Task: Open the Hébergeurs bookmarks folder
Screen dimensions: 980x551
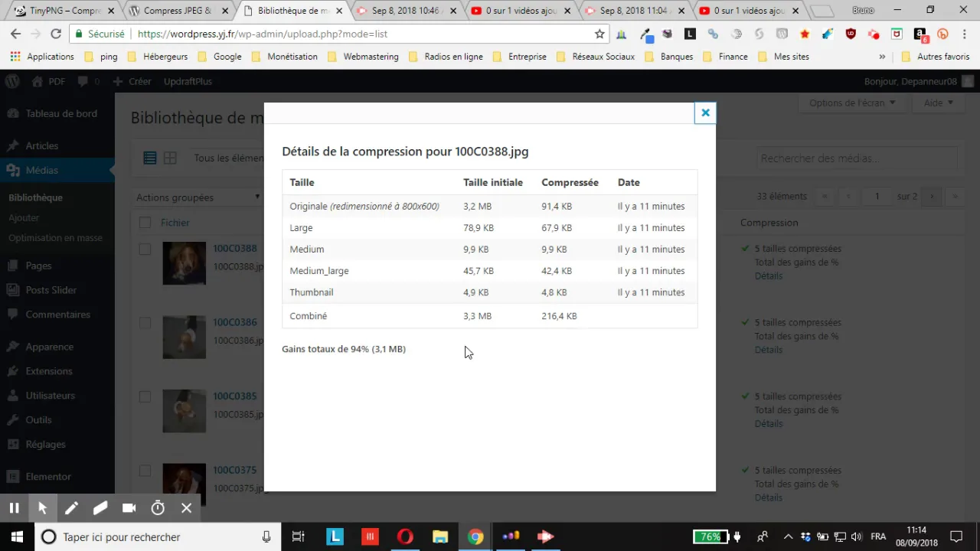Action: [x=158, y=57]
